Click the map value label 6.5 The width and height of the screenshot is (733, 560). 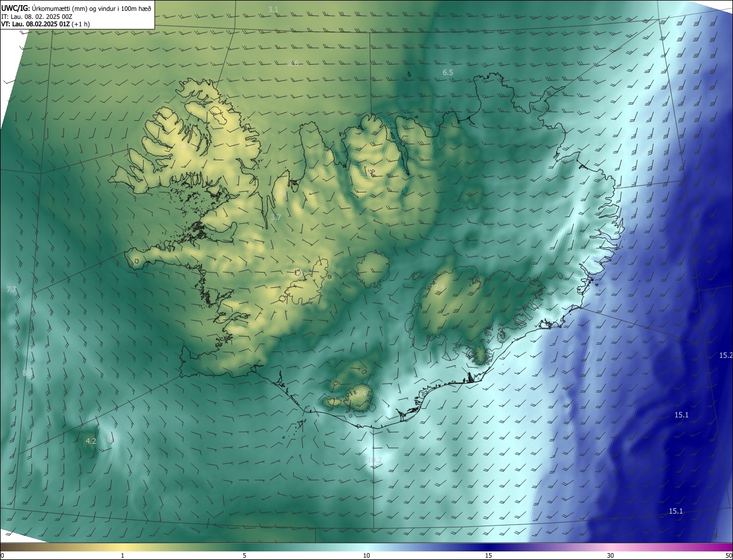(448, 73)
